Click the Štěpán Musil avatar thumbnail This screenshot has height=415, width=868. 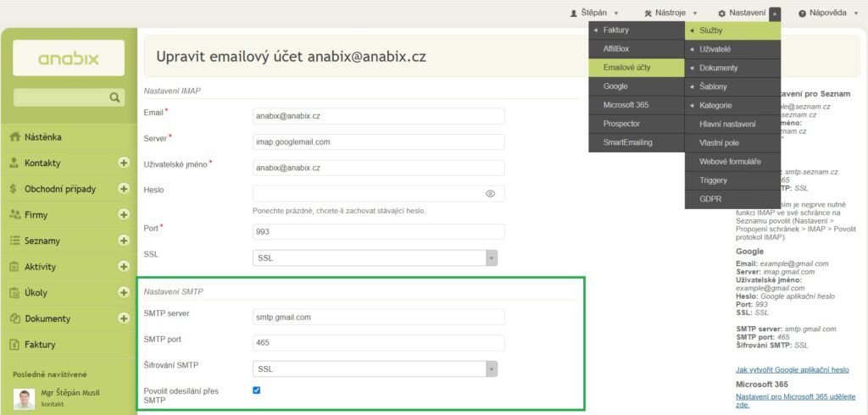click(x=25, y=398)
